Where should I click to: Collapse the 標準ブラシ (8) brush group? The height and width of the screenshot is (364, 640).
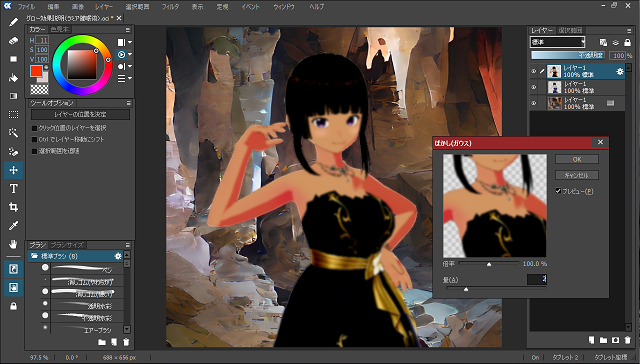tap(34, 256)
